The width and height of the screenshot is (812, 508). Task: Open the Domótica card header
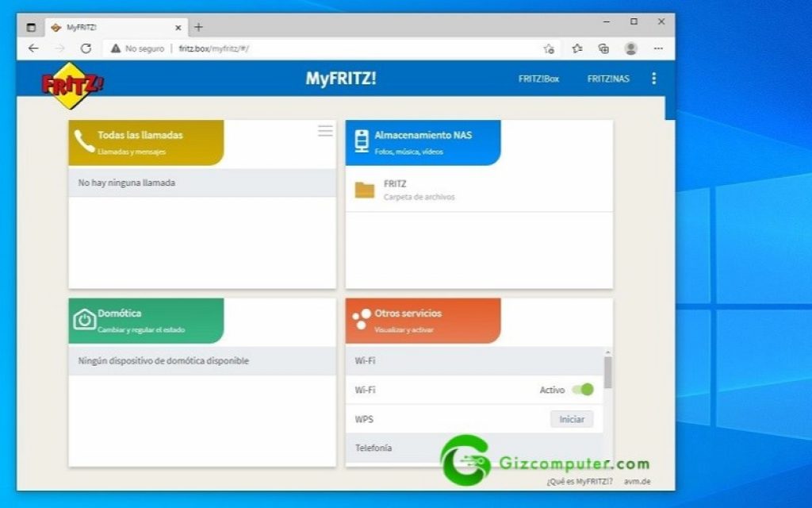tap(146, 321)
